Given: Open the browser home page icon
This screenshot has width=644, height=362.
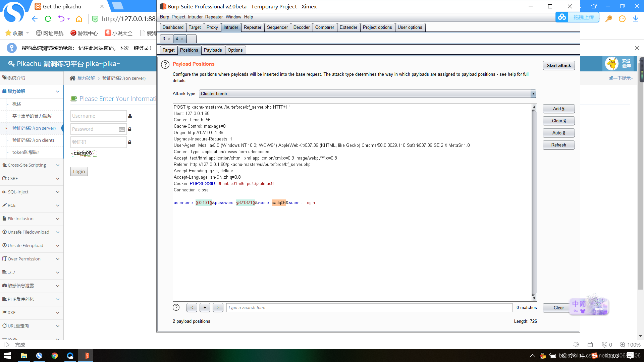Looking at the screenshot, I should click(x=79, y=19).
